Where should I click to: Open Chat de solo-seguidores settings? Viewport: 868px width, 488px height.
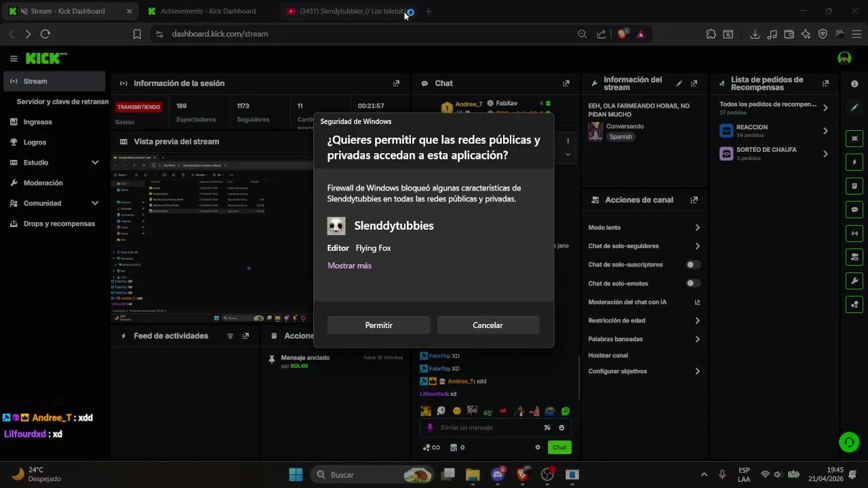point(644,246)
